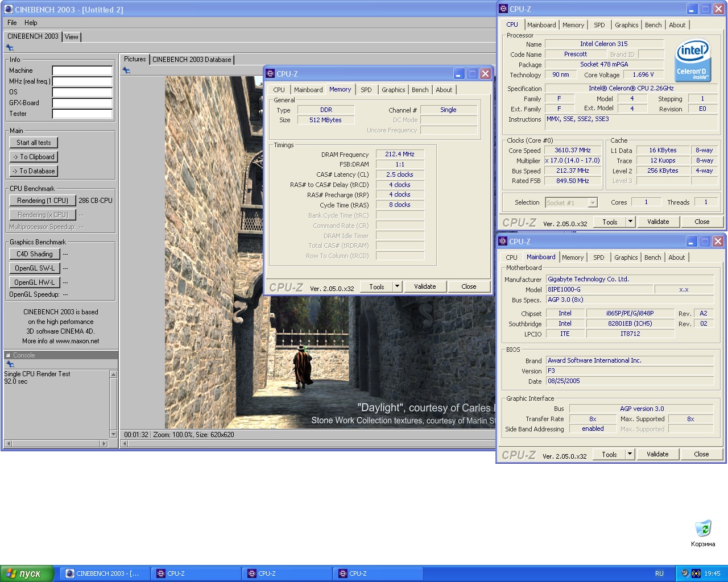728x582 pixels.
Task: Click motherboard model 8IPE1000-G
Action: click(x=601, y=289)
